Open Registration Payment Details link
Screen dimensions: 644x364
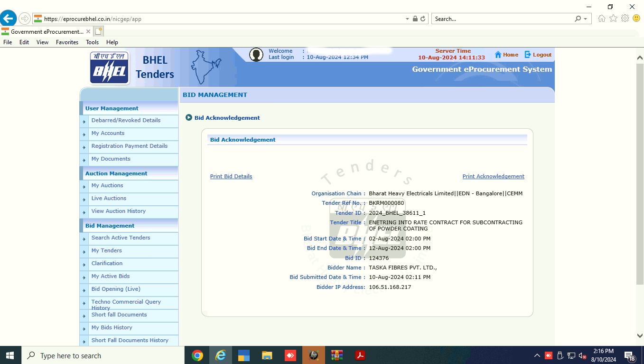coord(130,146)
